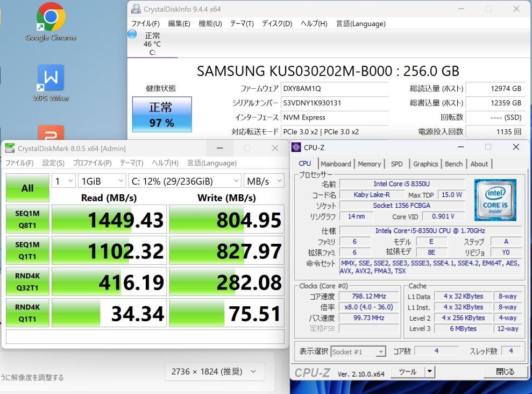Open the drive dropdown C: 12% (29/236GiB)
This screenshot has width=532, height=394.
point(185,181)
